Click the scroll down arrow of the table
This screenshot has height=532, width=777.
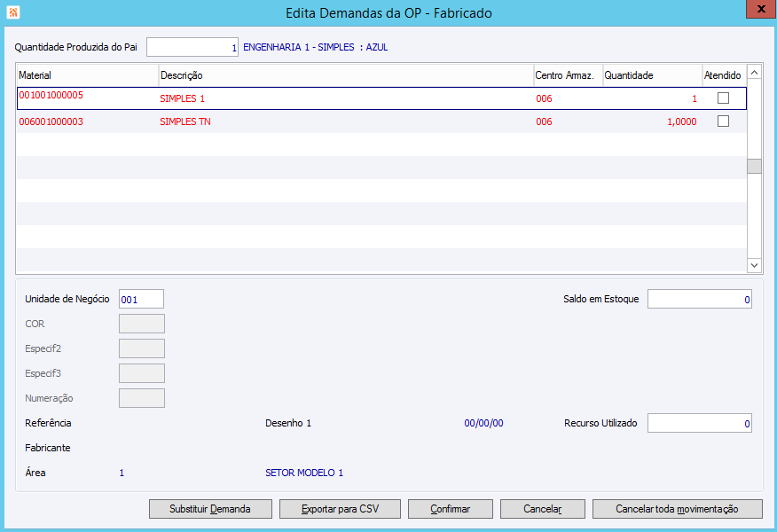pos(754,265)
